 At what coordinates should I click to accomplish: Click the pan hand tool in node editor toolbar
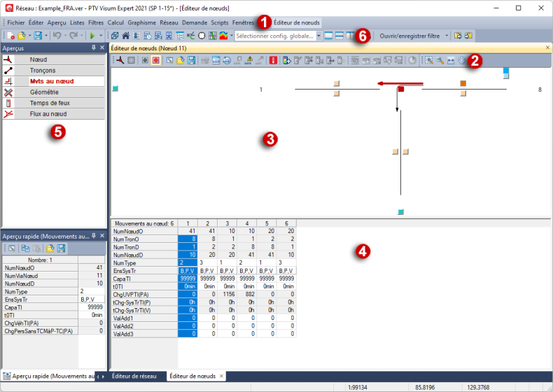[462, 61]
